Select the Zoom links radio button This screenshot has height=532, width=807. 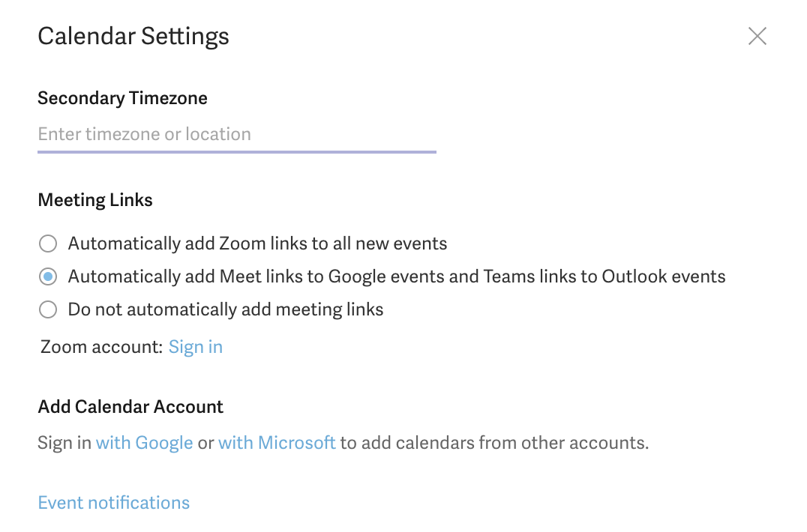pos(48,244)
